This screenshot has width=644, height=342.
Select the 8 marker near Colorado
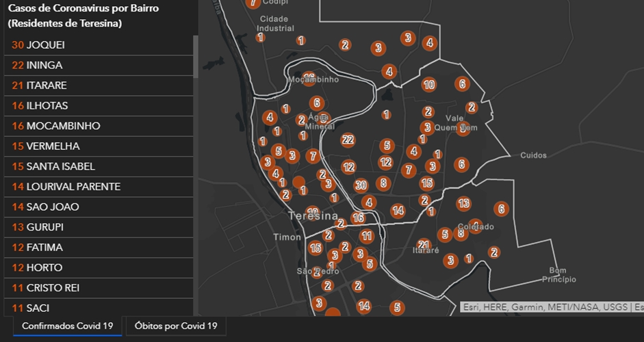(x=461, y=234)
